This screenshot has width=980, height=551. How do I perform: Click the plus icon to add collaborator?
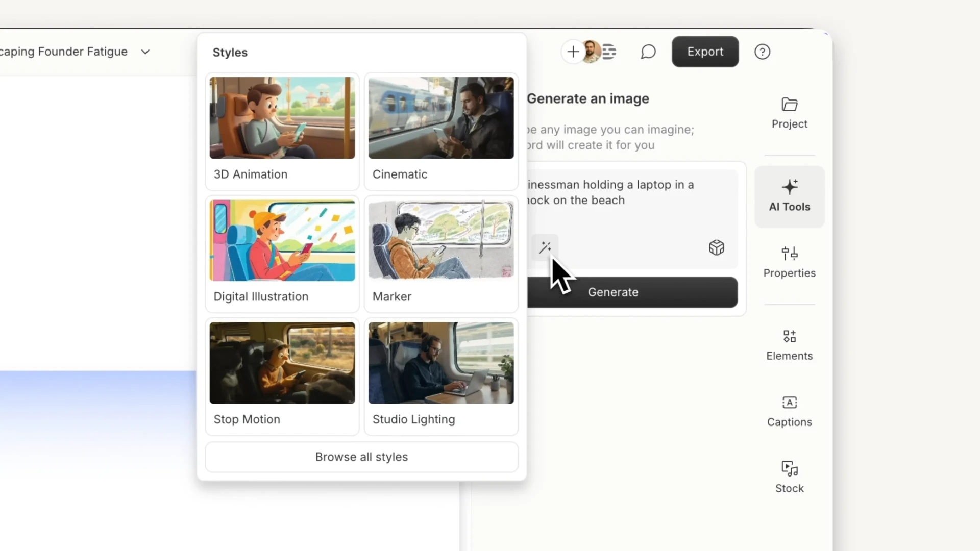(573, 52)
